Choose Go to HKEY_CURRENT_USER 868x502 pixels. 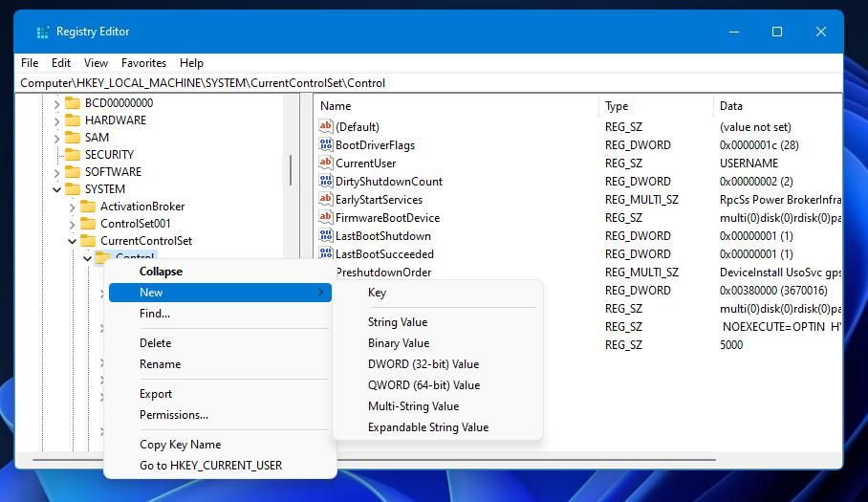220,466
